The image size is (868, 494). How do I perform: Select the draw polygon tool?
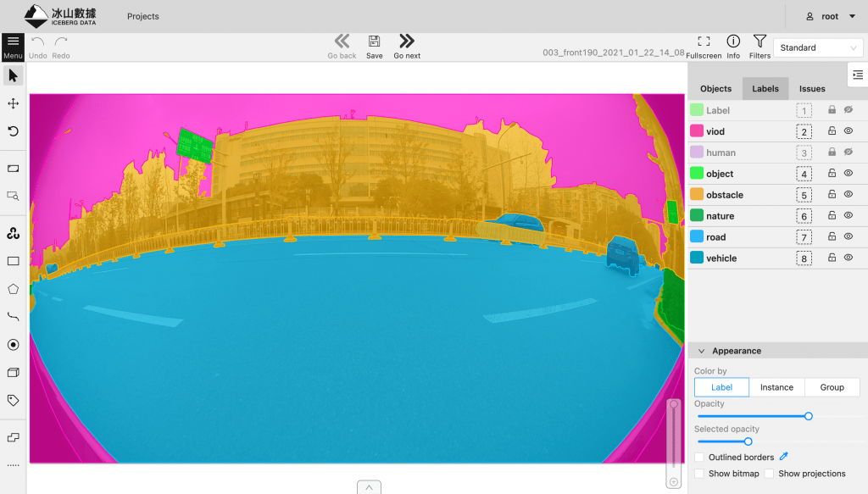click(x=13, y=289)
